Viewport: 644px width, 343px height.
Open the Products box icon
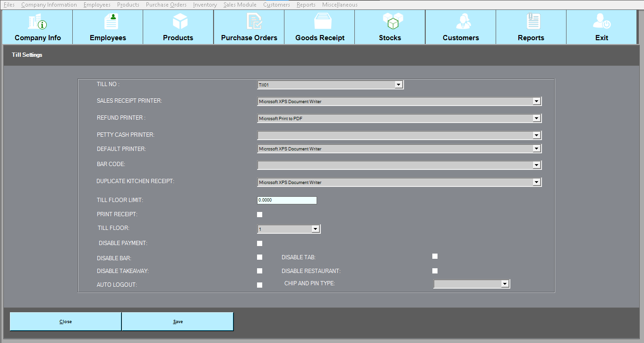(178, 22)
